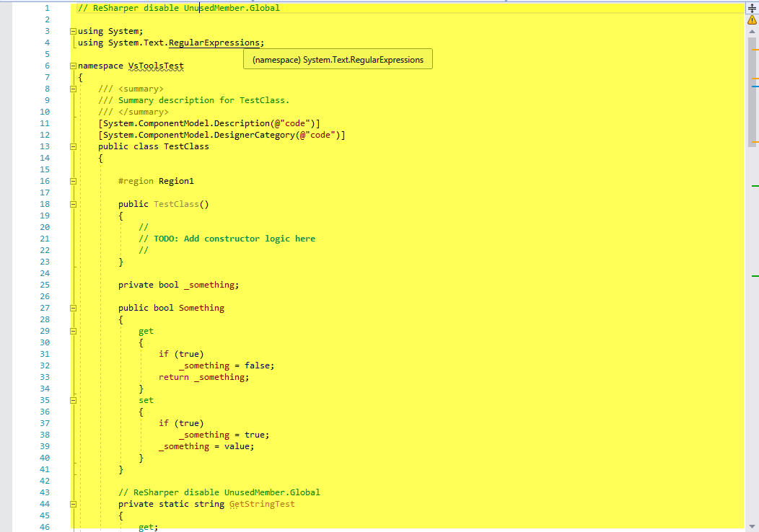Collapse the VsToolsTest namespace block
The image size is (759, 532).
pos(73,66)
